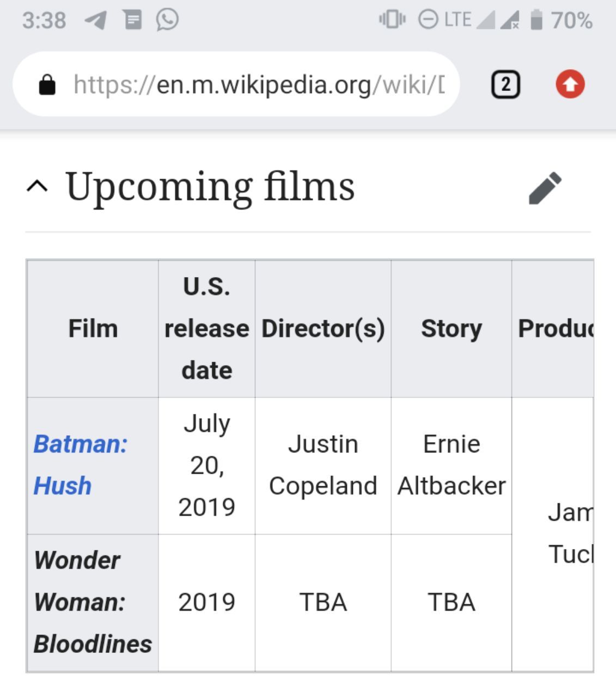The height and width of the screenshot is (697, 616).
Task: Select the Story column header
Action: (452, 328)
